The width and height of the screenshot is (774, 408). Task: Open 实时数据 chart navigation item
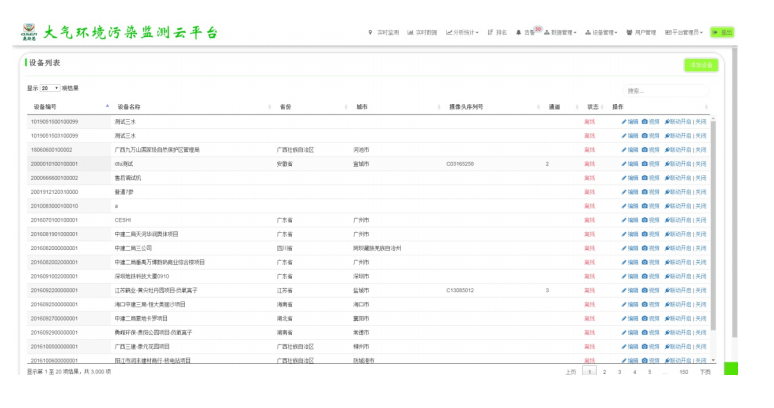click(x=421, y=32)
